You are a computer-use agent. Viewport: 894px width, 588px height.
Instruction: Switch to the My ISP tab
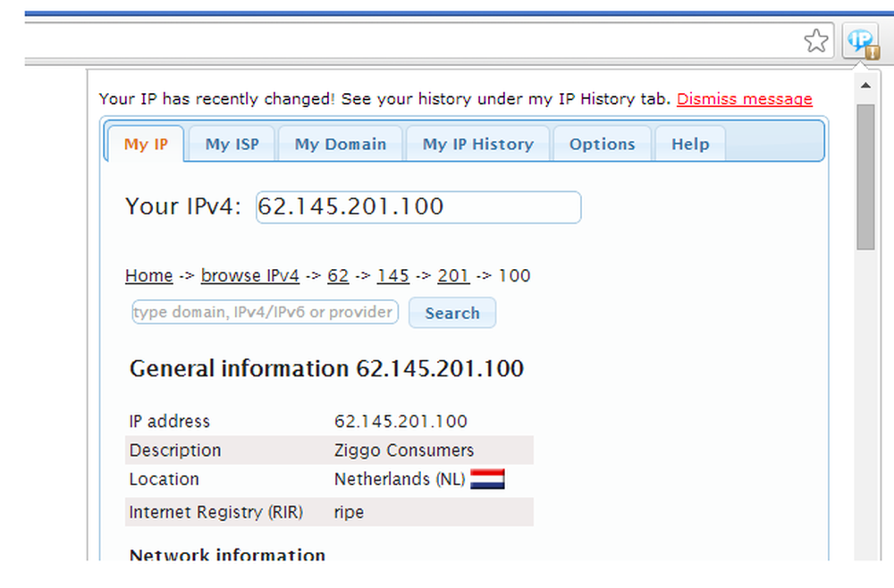[x=232, y=143]
